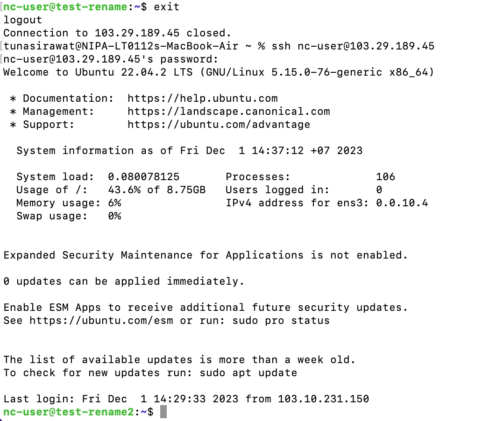The width and height of the screenshot is (504, 421).
Task: Click the "0 updates can be applied immediately" line
Action: pyautogui.click(x=124, y=281)
